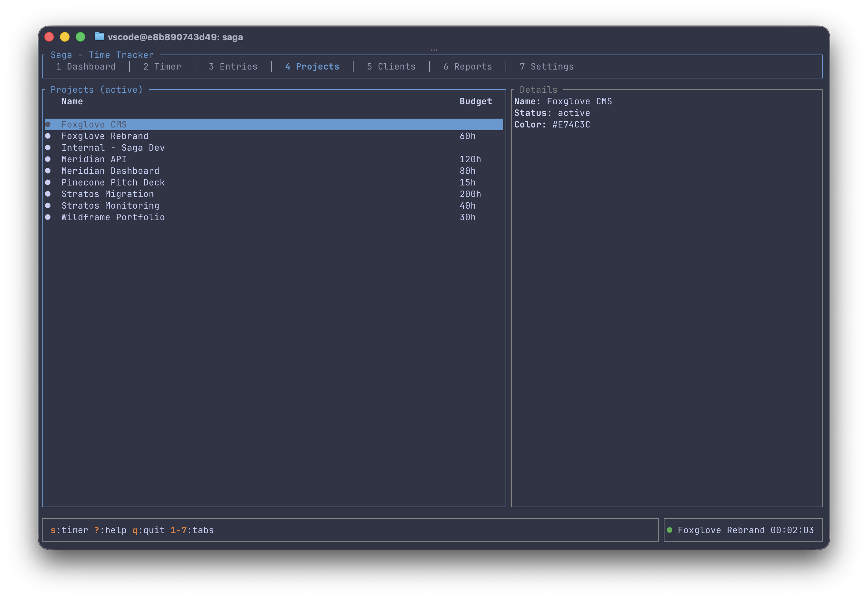Go to the Entries tab
Screen dimensions: 868x600
(x=233, y=66)
